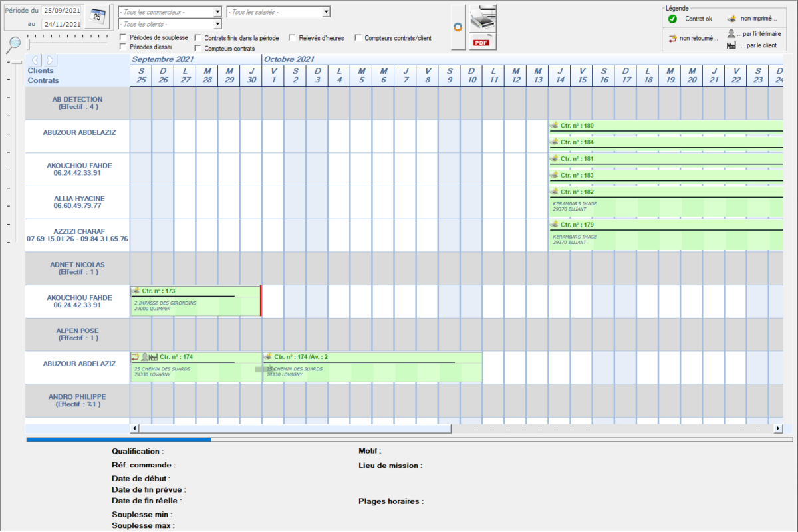Image resolution: width=798 pixels, height=532 pixels.
Task: Open contract bar Ctr. n° 180
Action: point(665,126)
